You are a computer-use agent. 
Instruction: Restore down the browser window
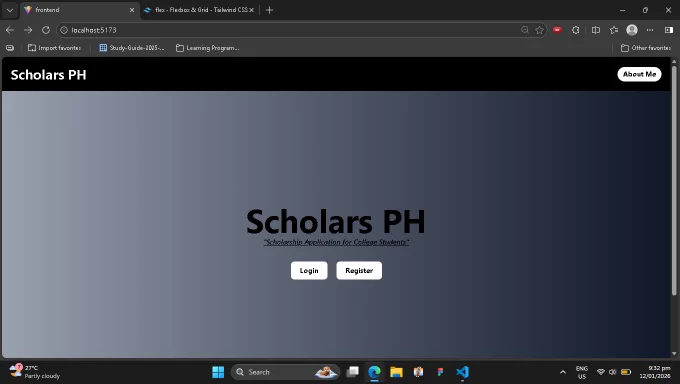[x=645, y=10]
